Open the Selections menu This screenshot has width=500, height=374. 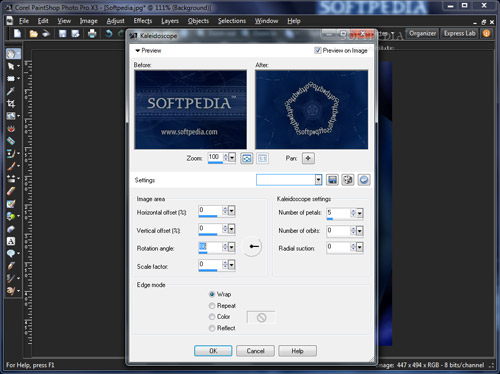click(x=232, y=21)
